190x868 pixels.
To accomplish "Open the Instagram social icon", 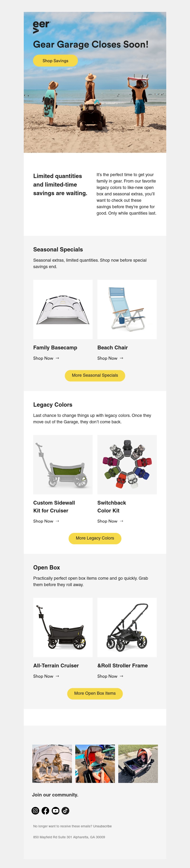I will pyautogui.click(x=35, y=810).
